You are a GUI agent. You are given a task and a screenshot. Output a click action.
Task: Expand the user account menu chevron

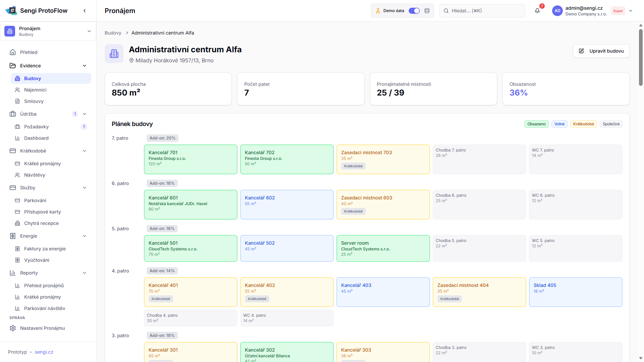(x=631, y=11)
